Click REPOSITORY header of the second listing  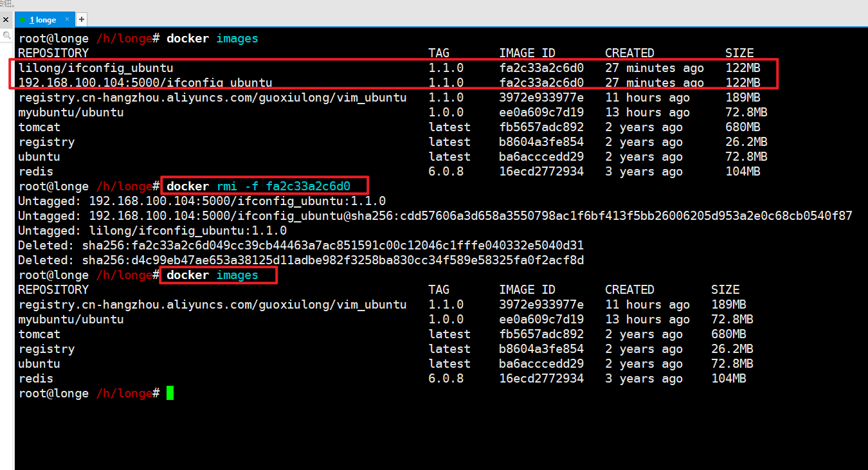53,290
